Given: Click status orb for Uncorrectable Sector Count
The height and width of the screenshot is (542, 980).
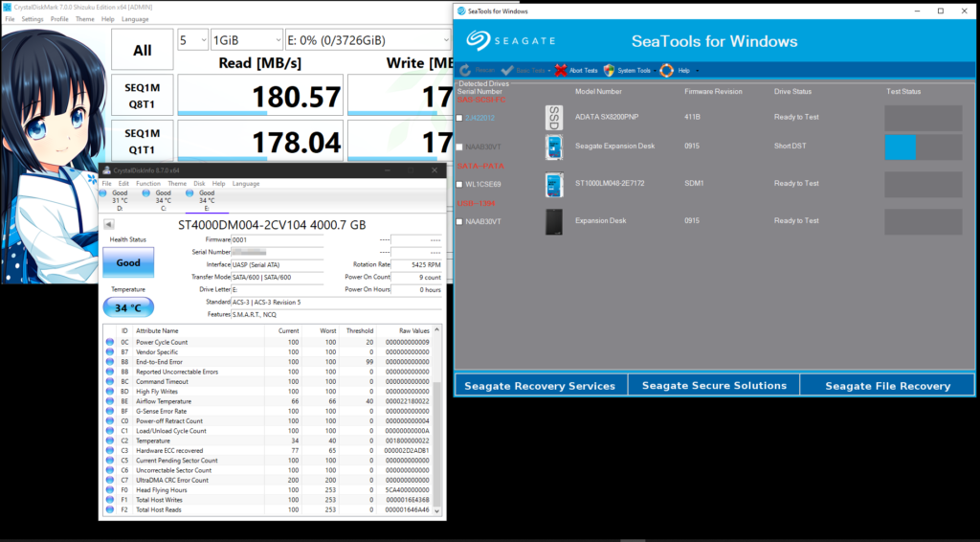Looking at the screenshot, I should point(110,470).
